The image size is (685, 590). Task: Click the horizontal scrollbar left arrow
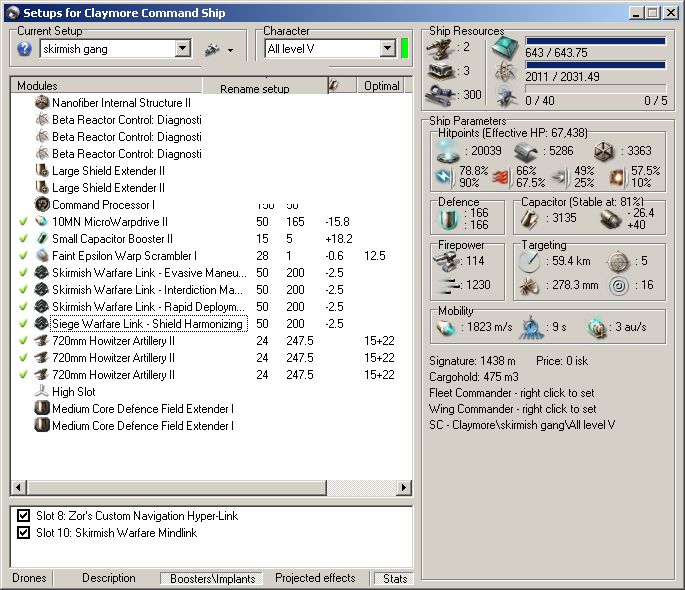click(x=18, y=487)
